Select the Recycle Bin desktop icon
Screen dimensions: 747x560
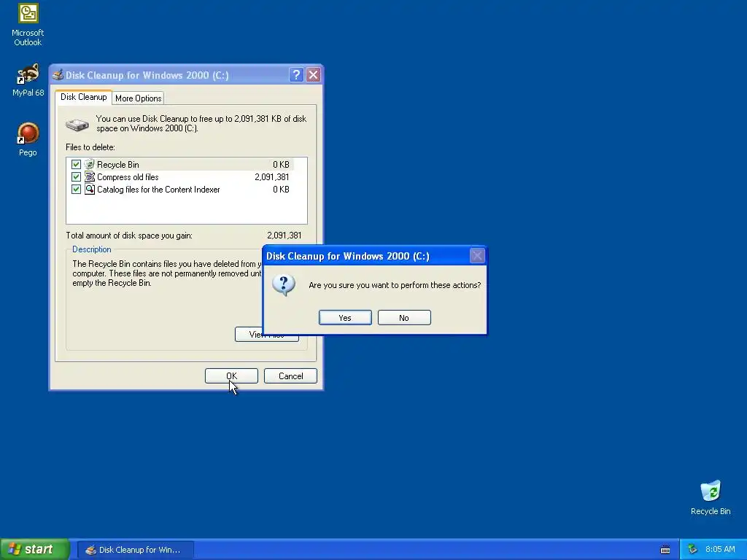click(x=711, y=497)
